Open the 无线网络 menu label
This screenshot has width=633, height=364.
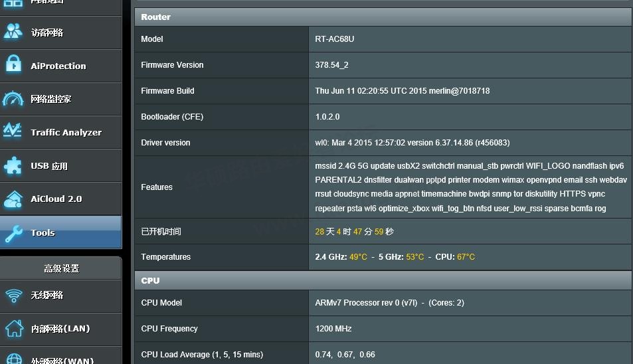point(47,296)
